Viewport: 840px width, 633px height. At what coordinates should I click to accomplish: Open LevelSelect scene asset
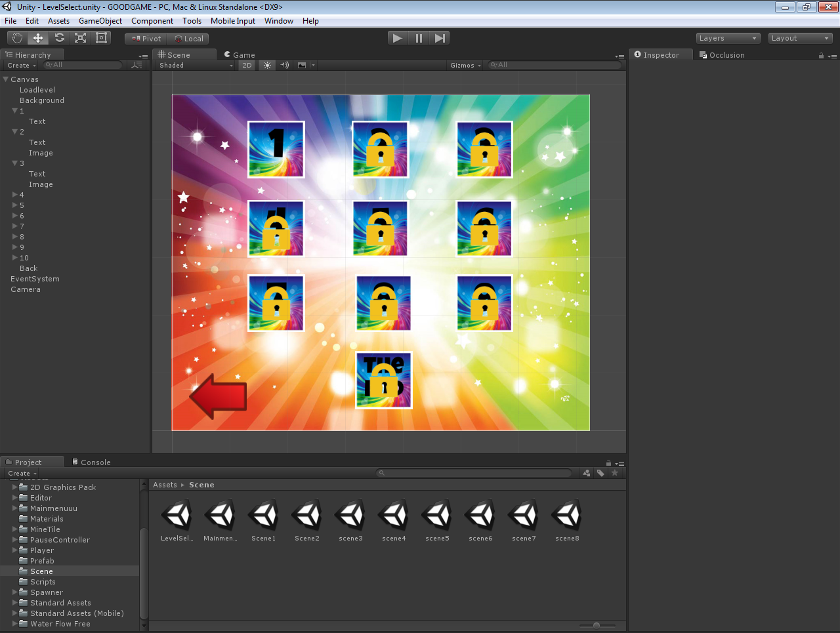click(x=177, y=521)
